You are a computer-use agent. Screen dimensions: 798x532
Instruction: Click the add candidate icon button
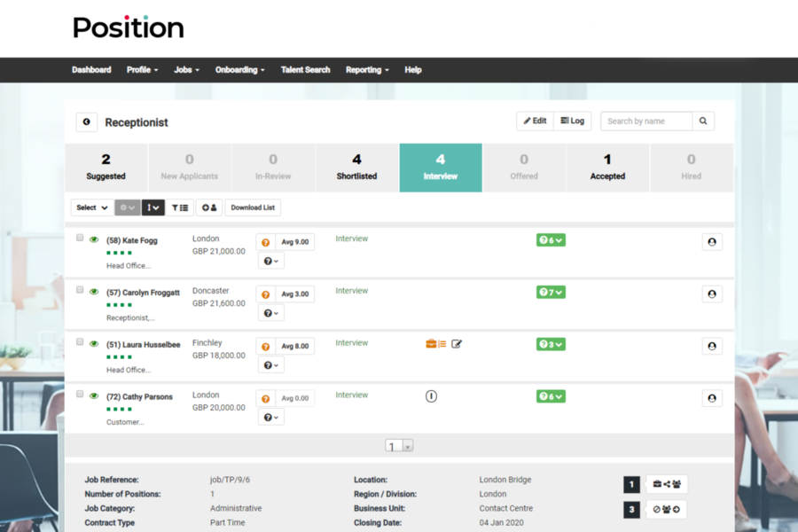point(209,207)
